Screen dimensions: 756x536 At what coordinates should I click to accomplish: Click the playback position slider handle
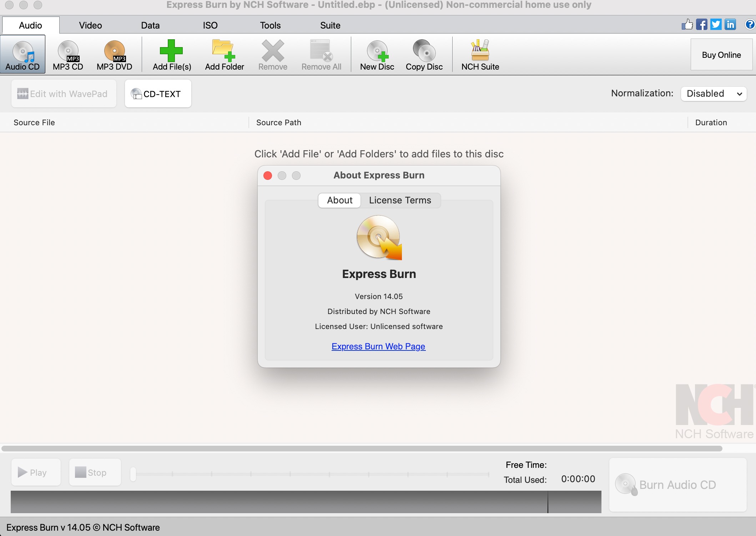(x=133, y=474)
